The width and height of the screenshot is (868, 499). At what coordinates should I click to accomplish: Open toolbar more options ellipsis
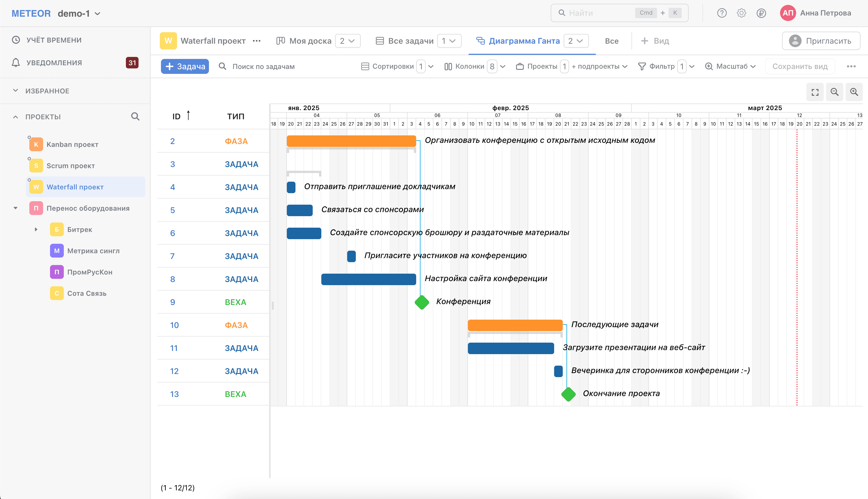(851, 66)
